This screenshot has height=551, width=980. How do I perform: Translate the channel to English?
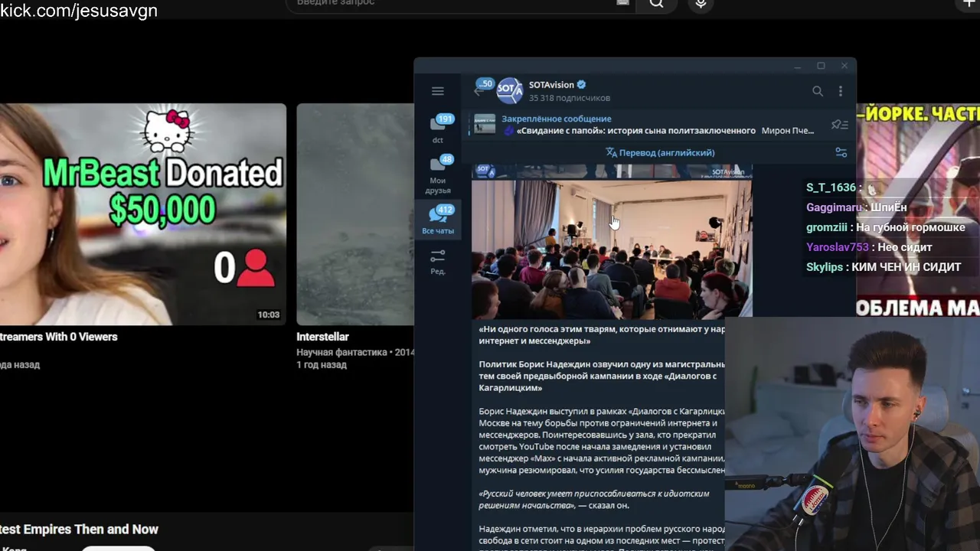[660, 152]
